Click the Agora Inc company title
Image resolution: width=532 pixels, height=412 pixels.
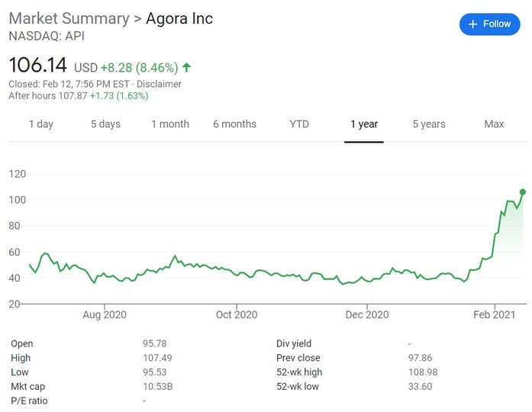[x=179, y=18]
